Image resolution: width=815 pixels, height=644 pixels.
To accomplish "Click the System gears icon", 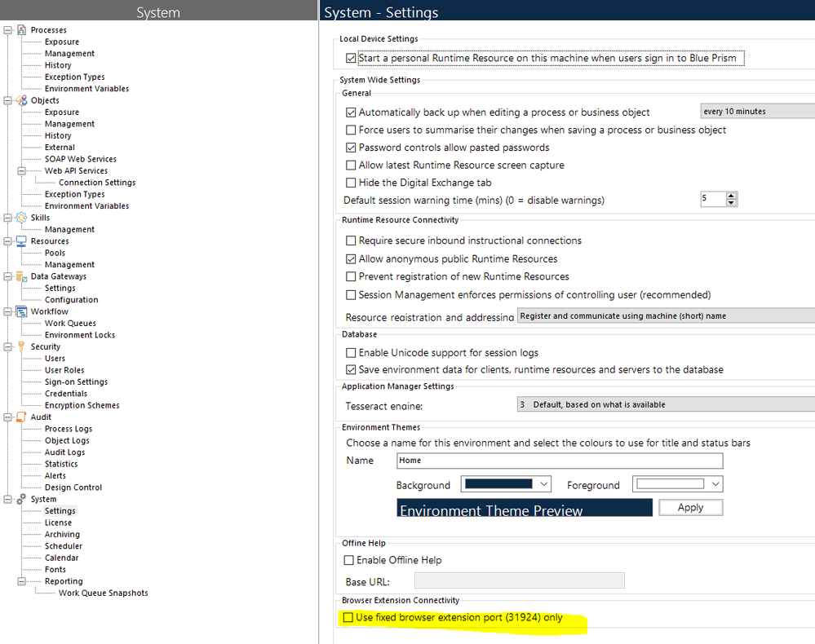I will tap(21, 499).
